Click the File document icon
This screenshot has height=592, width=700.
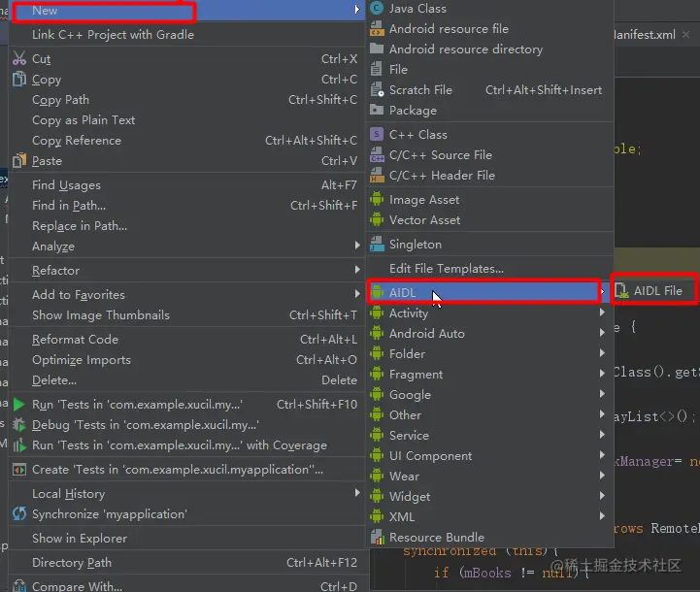[377, 69]
